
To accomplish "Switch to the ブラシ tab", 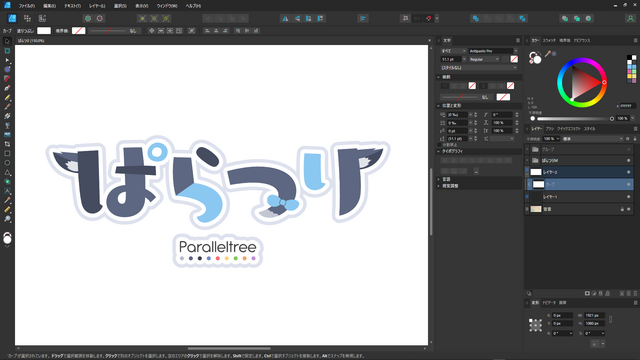I will (x=549, y=129).
